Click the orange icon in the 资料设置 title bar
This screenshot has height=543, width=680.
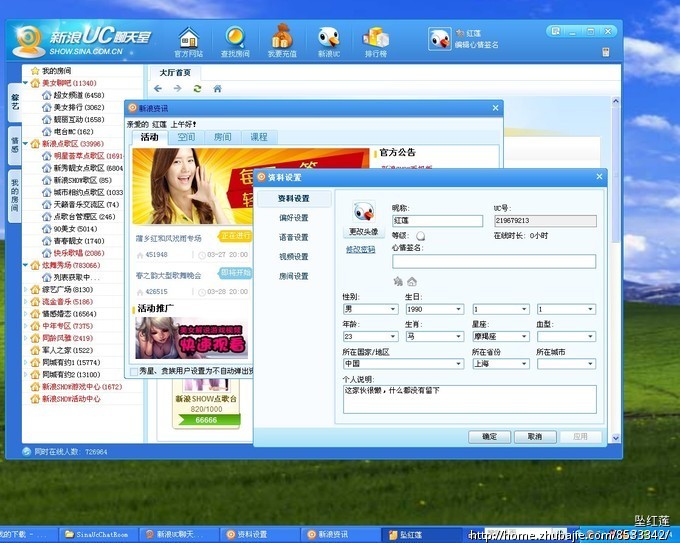261,177
